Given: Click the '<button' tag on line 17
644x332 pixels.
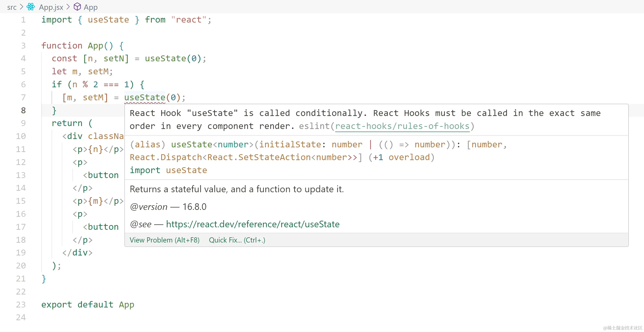Looking at the screenshot, I should tap(101, 227).
